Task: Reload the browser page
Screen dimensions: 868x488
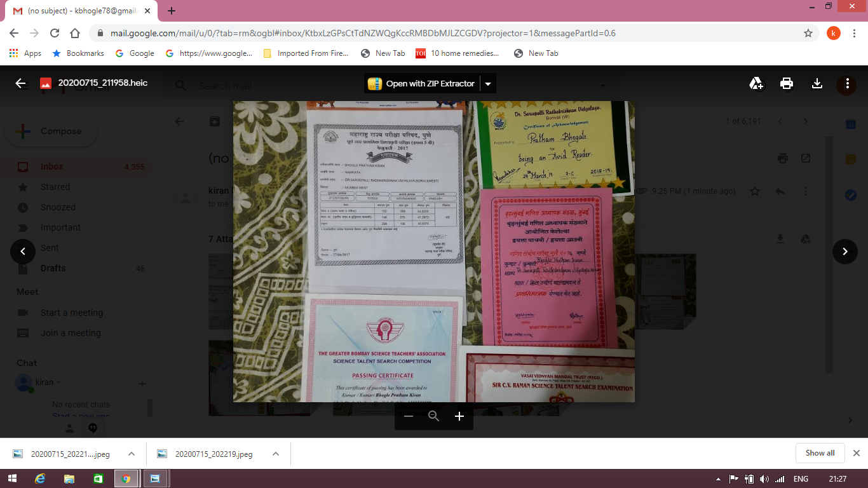Action: point(55,33)
